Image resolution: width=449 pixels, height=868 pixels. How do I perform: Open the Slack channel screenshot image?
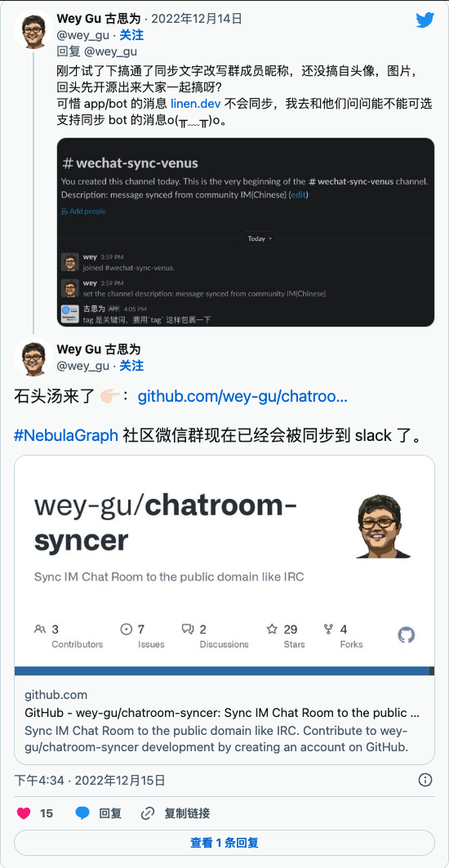[x=246, y=232]
